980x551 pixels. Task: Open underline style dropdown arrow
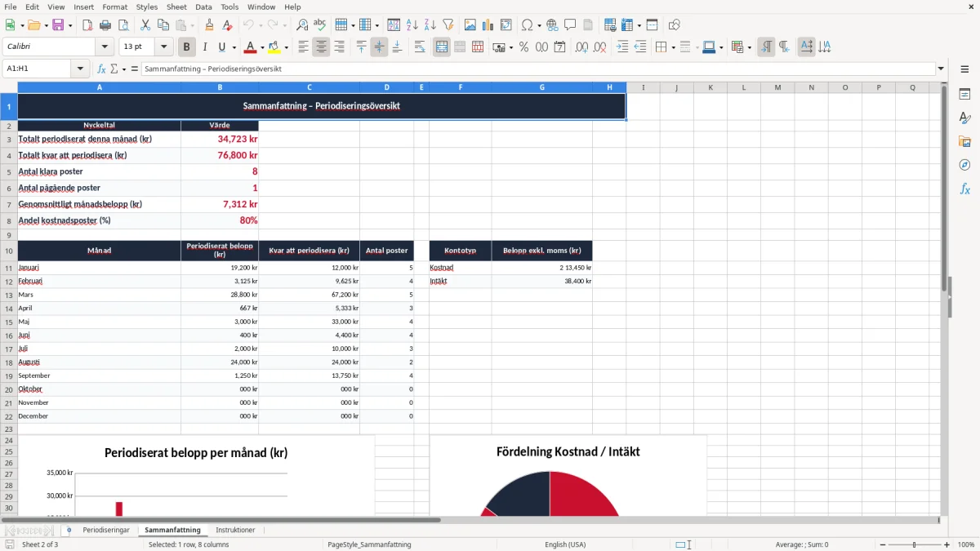pos(233,47)
